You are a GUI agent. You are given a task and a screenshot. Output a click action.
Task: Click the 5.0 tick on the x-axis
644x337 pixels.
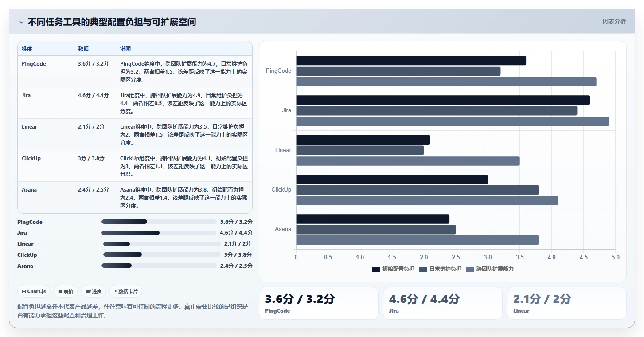615,257
